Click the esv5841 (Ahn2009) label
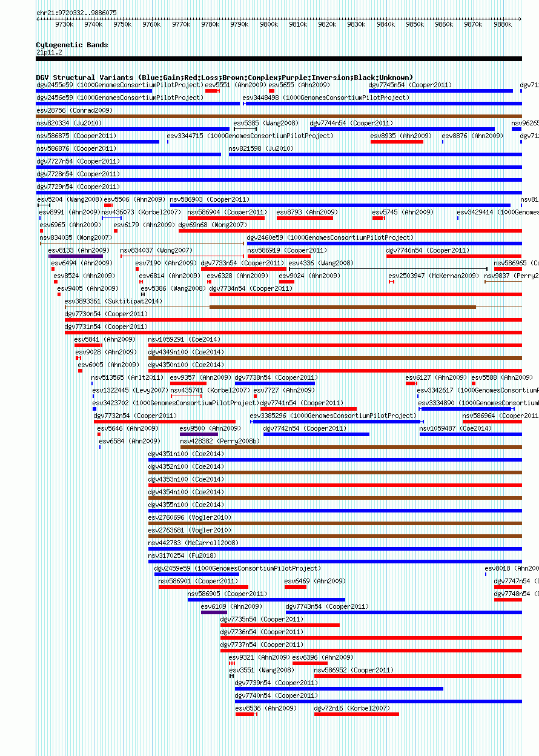The width and height of the screenshot is (539, 756). click(x=105, y=339)
